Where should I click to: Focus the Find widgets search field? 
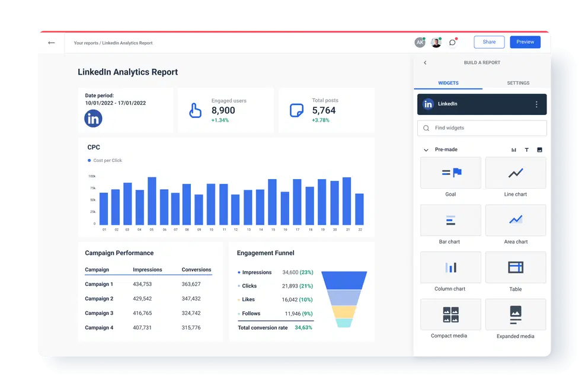pos(482,128)
